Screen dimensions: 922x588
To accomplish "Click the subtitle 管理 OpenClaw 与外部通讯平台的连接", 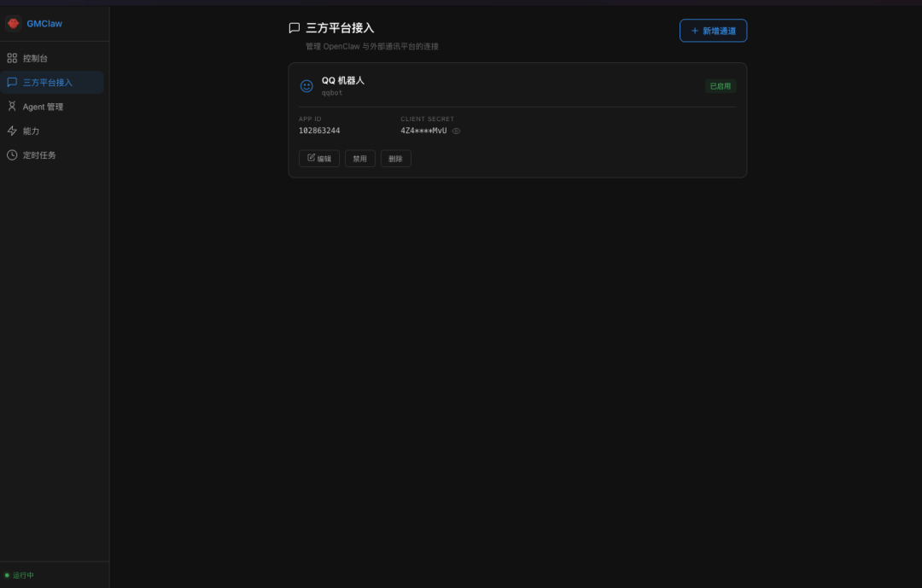I will click(x=372, y=46).
